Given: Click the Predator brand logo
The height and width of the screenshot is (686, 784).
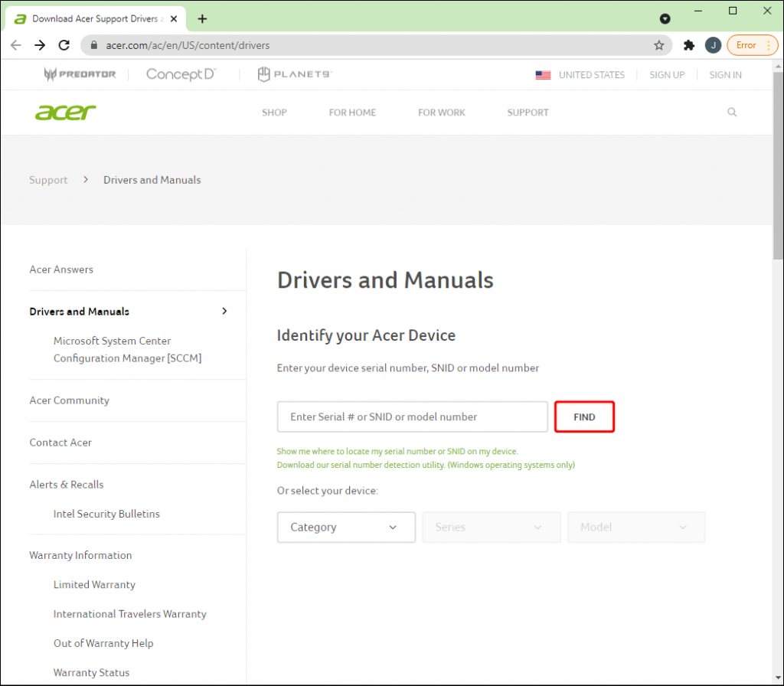Looking at the screenshot, I should 80,74.
